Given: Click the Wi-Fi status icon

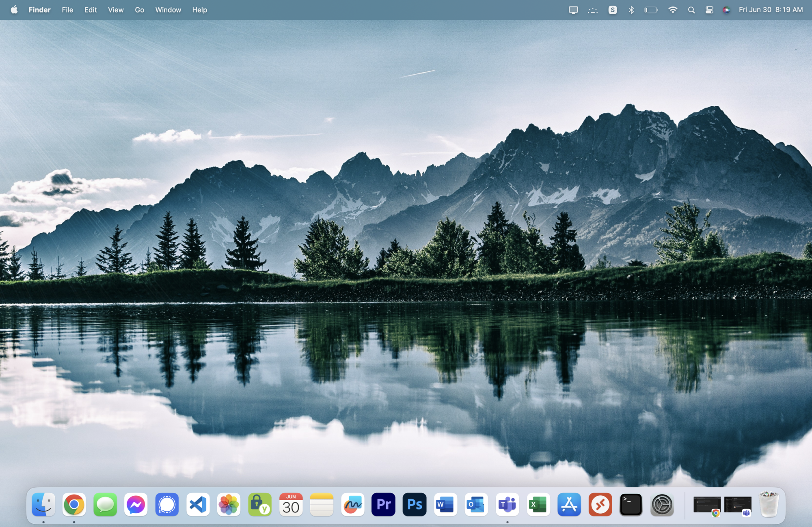Looking at the screenshot, I should pos(673,10).
